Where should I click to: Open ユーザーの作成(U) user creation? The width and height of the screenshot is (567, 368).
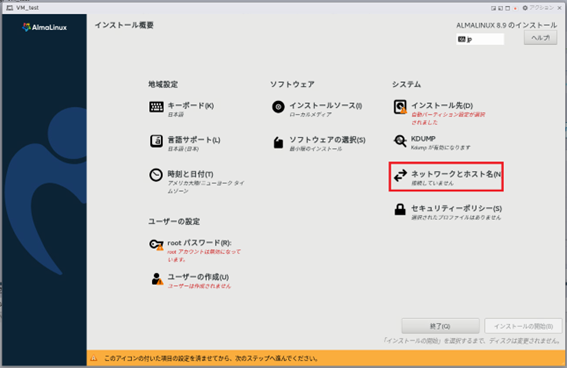point(190,281)
